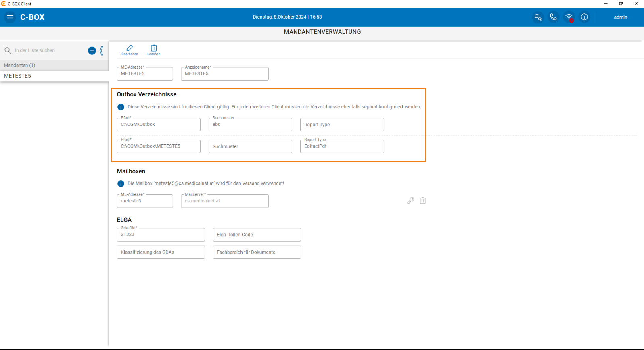Collapse the sidebar with double chevron

click(102, 50)
